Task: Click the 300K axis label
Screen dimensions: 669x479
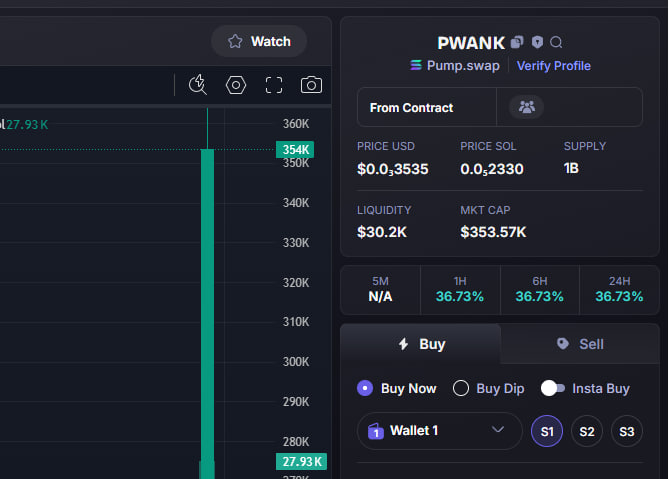Action: point(296,362)
